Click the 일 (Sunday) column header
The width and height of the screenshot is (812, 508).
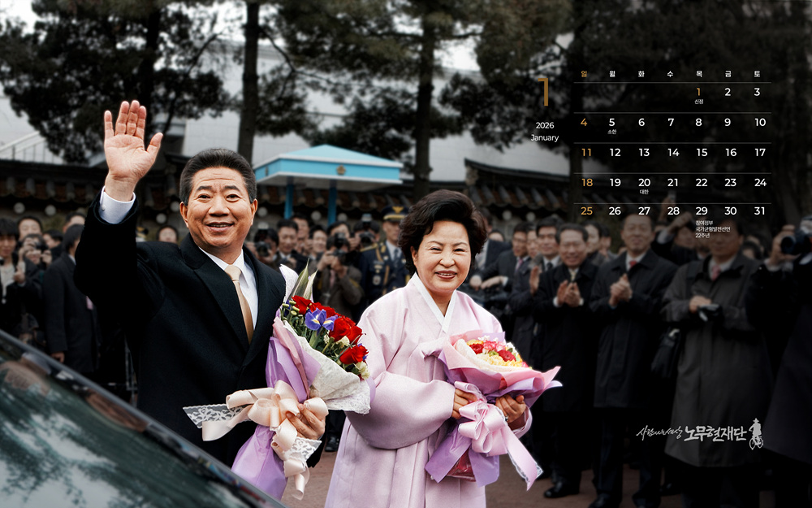point(584,74)
